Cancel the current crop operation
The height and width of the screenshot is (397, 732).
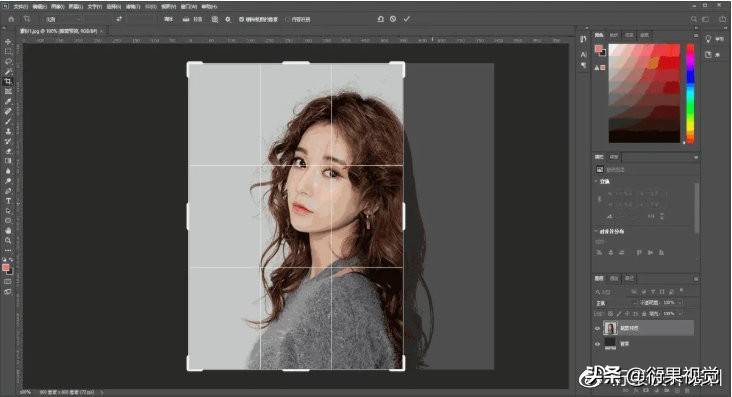393,19
